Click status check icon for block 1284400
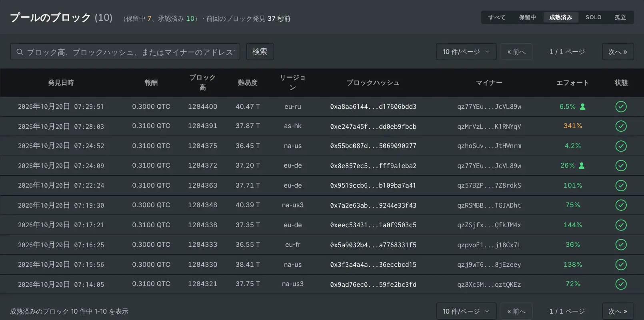This screenshot has height=320, width=644. 621,106
